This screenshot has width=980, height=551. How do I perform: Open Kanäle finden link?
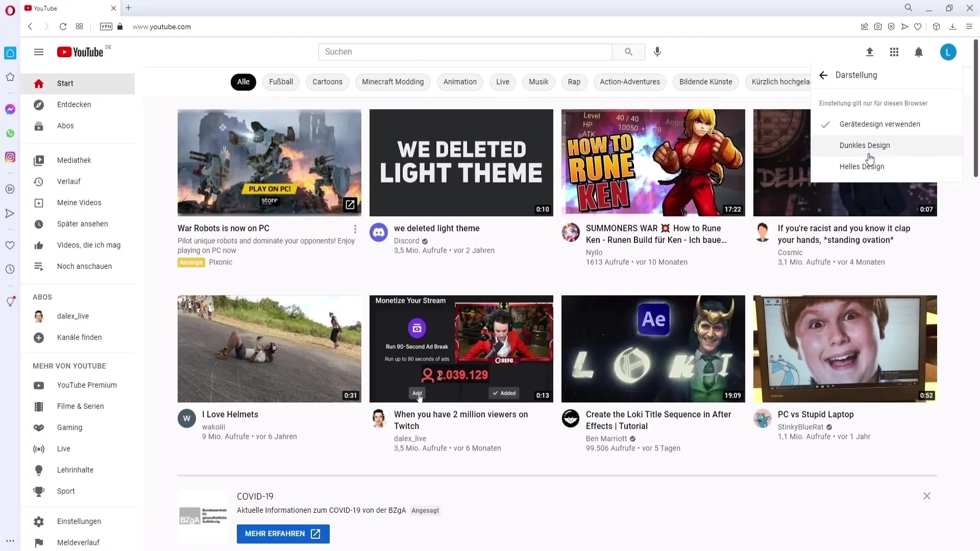click(78, 338)
